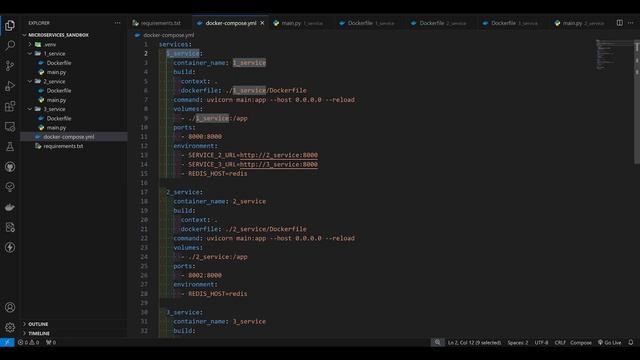Image resolution: width=640 pixels, height=360 pixels.
Task: Click the Split Editor Right icon
Action: point(620,23)
